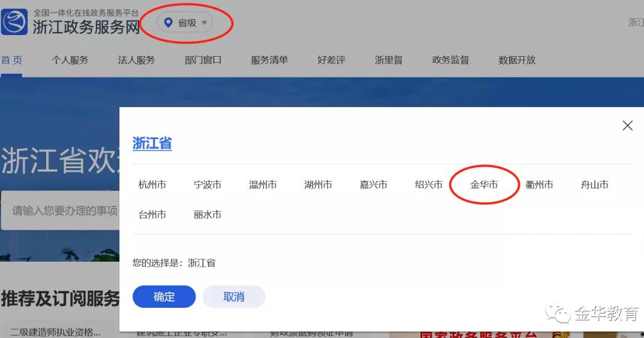644x338 pixels.
Task: Choose 杭州市 in the city list
Action: 152,184
